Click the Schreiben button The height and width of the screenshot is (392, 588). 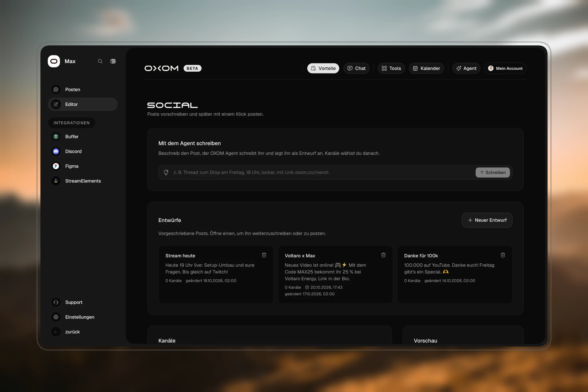coord(492,172)
